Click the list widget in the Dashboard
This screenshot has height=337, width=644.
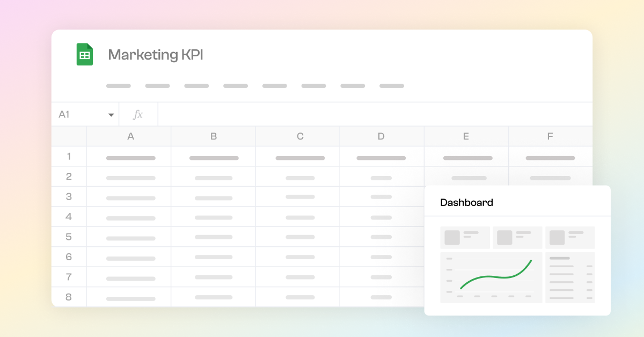(570, 277)
